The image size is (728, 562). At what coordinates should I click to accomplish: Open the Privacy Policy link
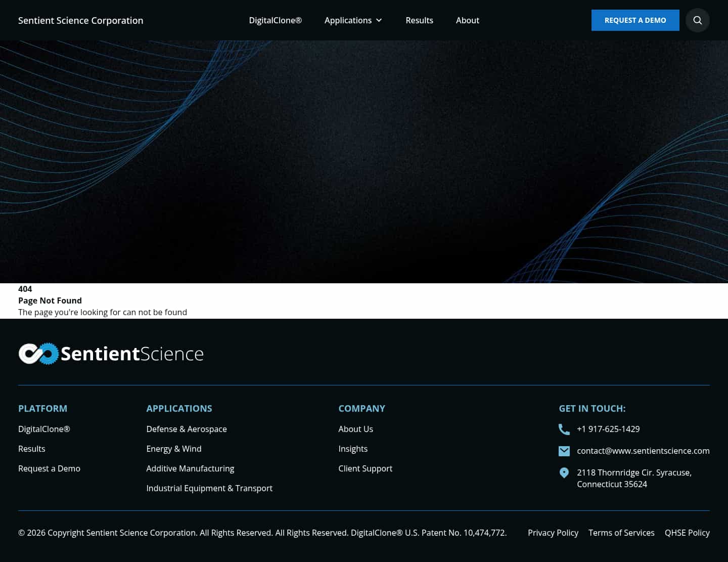click(553, 533)
